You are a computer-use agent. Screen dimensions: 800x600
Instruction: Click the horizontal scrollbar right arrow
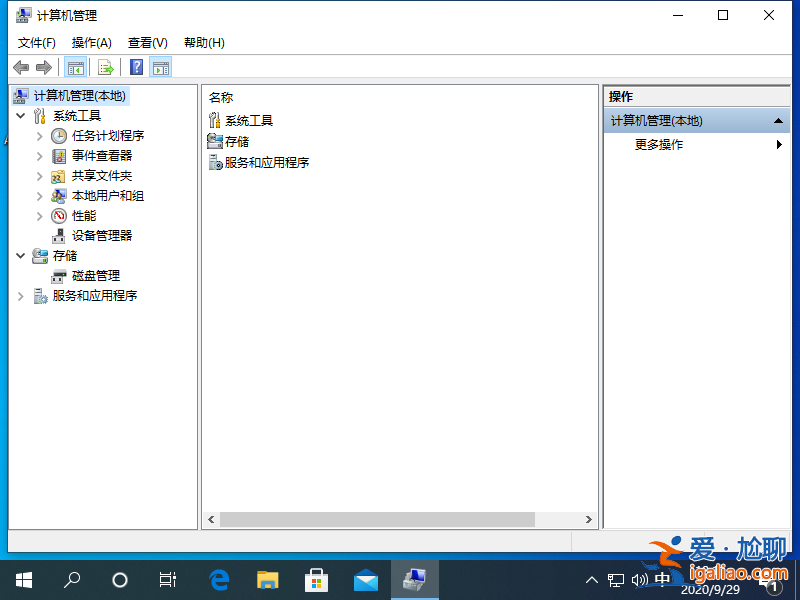[x=589, y=519]
